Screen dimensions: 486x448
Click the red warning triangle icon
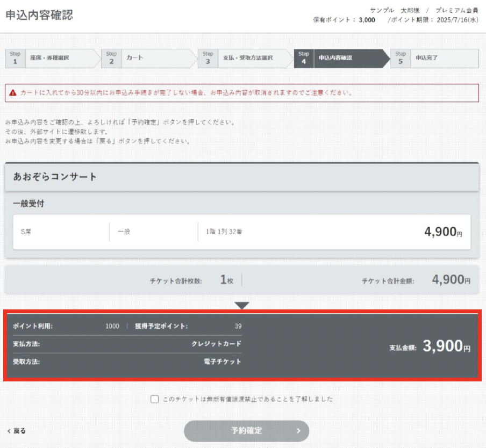click(x=13, y=92)
